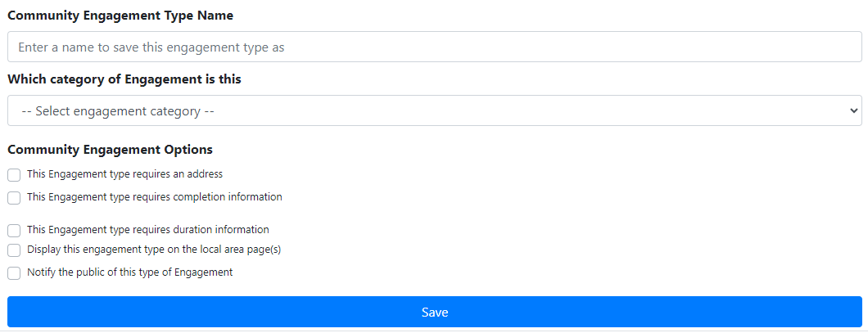Tick the 'requires an address' checkbox
Screen dimensions: 868x333
click(x=14, y=175)
